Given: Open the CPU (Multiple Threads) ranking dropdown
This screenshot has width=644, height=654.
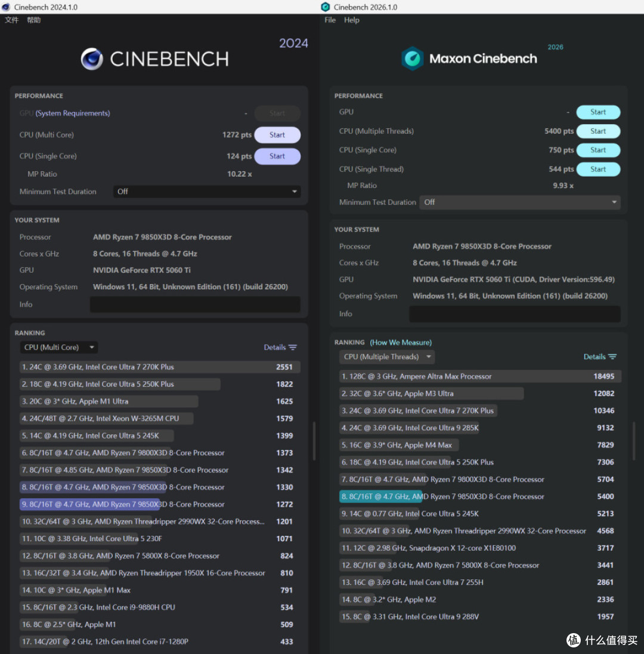Looking at the screenshot, I should pyautogui.click(x=387, y=357).
